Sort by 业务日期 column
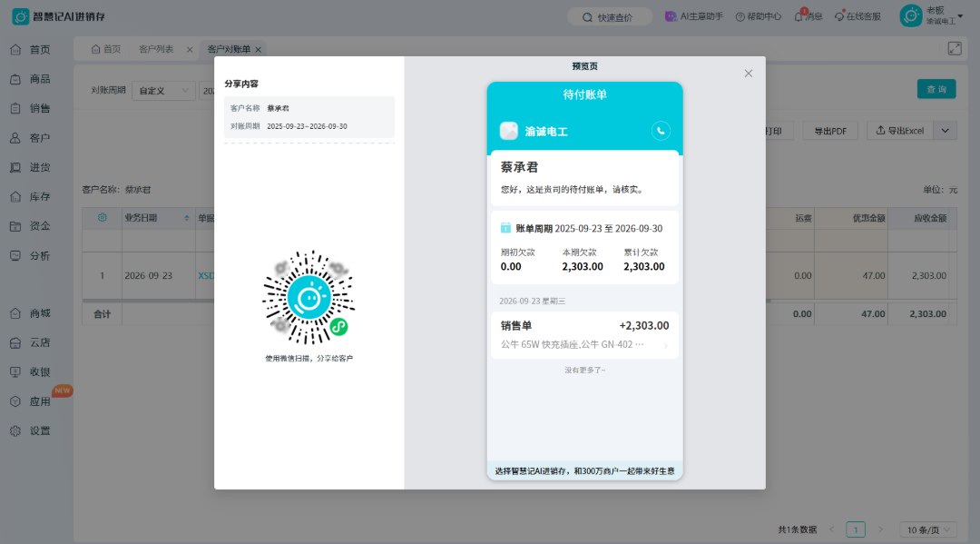This screenshot has width=980, height=544. (x=186, y=218)
